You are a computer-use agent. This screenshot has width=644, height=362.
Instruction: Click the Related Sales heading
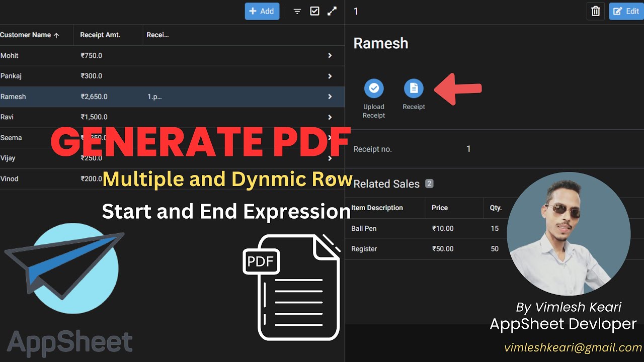point(386,184)
